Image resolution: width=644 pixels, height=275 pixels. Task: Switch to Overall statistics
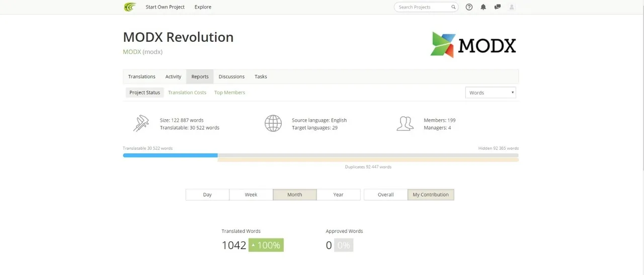(386, 195)
